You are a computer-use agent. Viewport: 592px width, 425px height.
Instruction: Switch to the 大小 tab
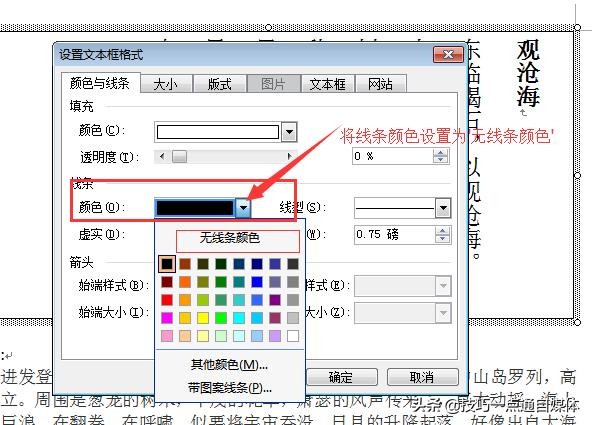[166, 84]
